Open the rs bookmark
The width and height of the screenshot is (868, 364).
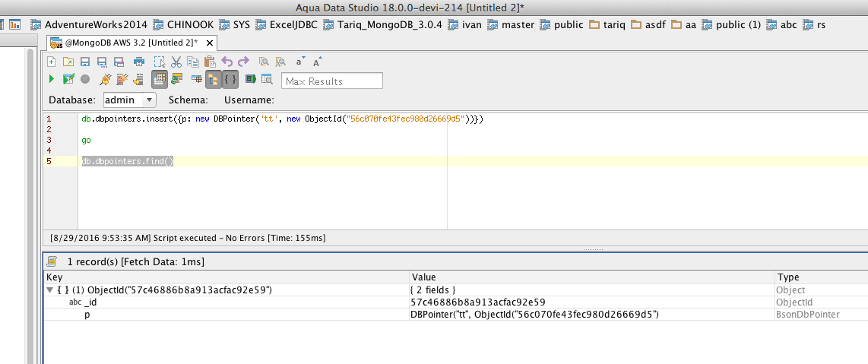pos(814,24)
